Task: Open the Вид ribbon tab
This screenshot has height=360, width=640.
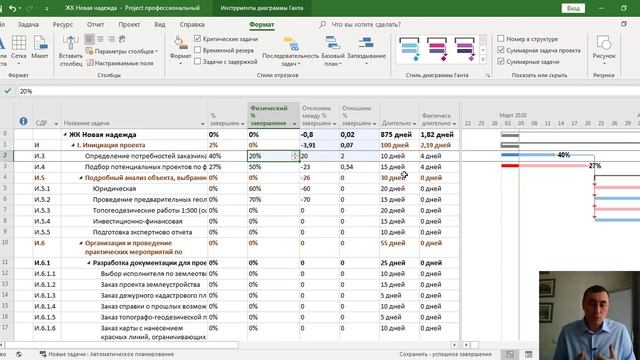Action: point(160,24)
